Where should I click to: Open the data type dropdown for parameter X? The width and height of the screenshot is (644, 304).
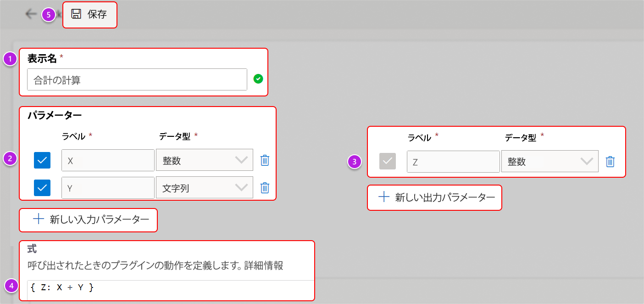point(204,160)
